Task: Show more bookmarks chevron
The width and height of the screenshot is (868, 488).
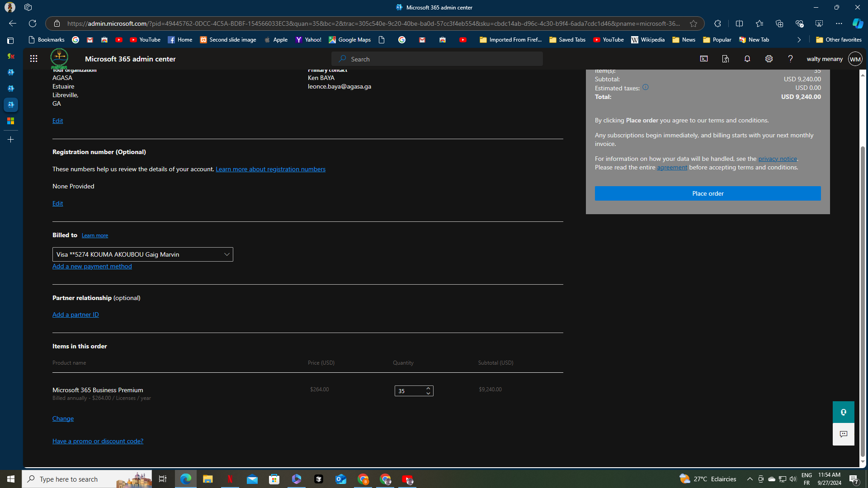Action: tap(799, 40)
